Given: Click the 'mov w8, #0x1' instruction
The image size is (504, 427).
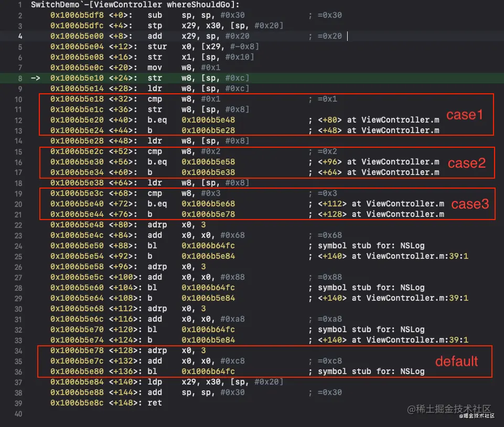Looking at the screenshot, I should [x=184, y=68].
